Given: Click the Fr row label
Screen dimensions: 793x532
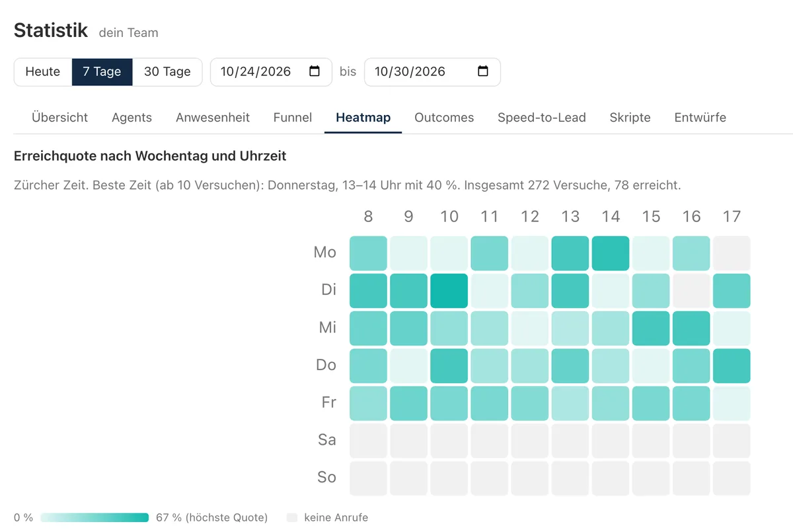Looking at the screenshot, I should point(329,403).
